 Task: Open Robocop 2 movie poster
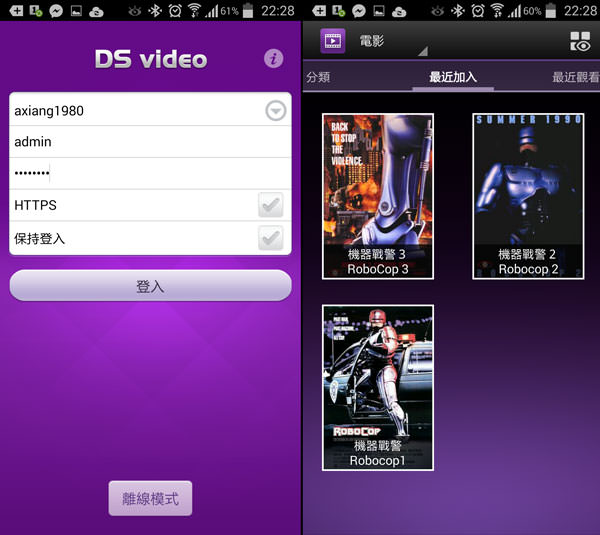click(528, 196)
